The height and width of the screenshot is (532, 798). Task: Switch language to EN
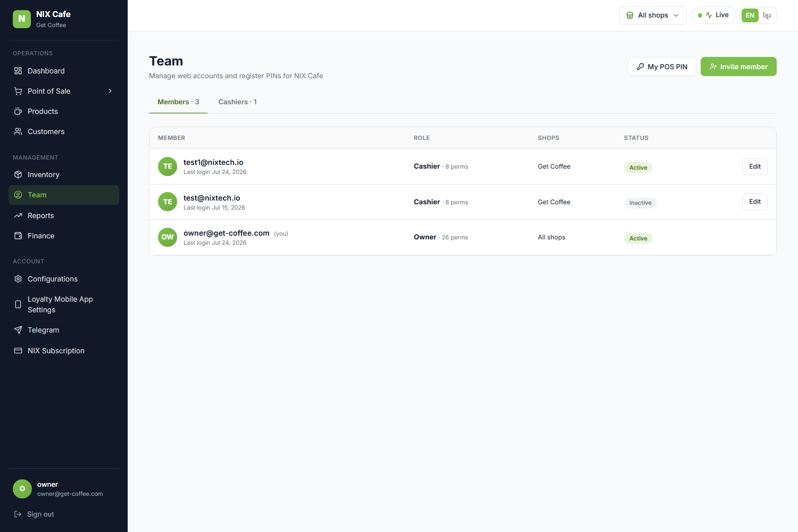pyautogui.click(x=750, y=15)
